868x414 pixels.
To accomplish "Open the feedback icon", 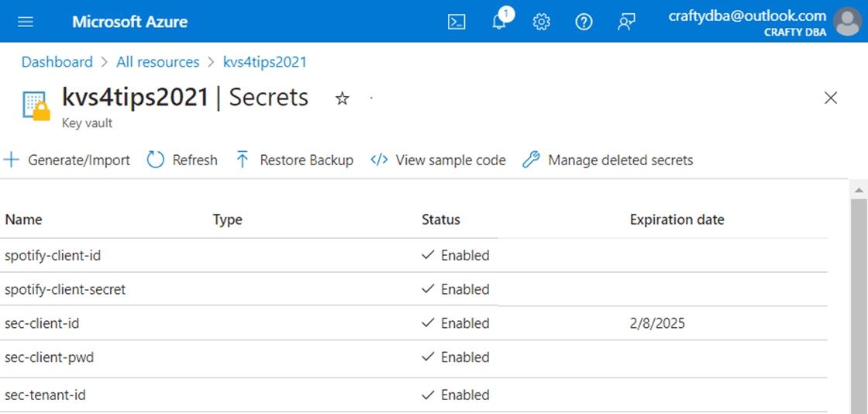I will (626, 22).
